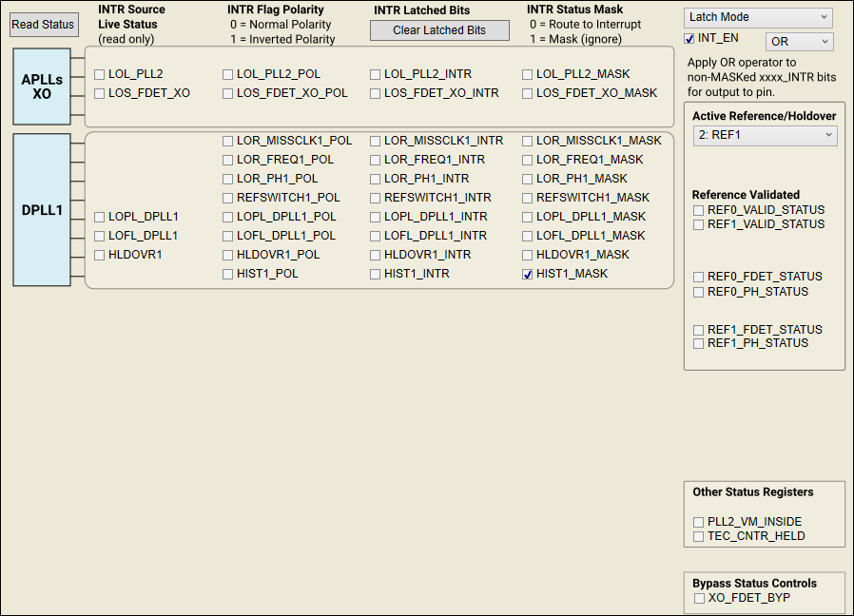Screen dimensions: 854x616
Task: Tick the XO_FDET_BYP bypass checkbox
Action: pyautogui.click(x=700, y=598)
